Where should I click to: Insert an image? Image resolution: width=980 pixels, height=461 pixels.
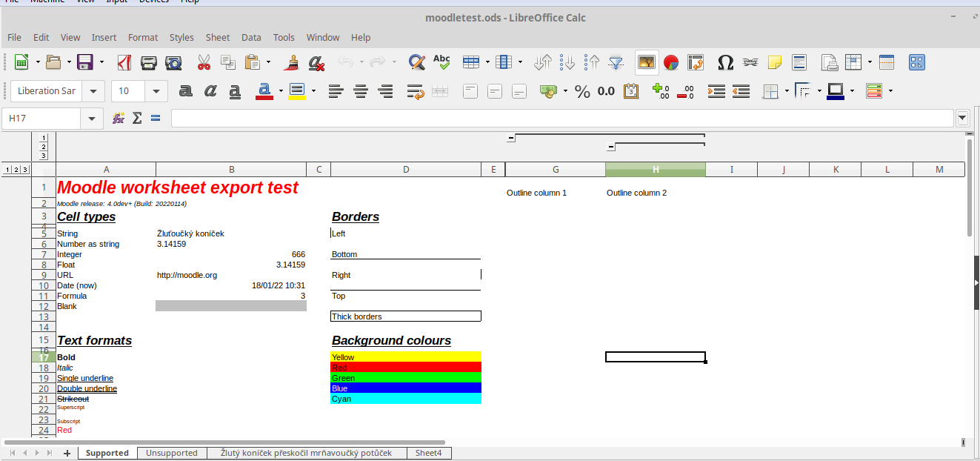[x=647, y=62]
